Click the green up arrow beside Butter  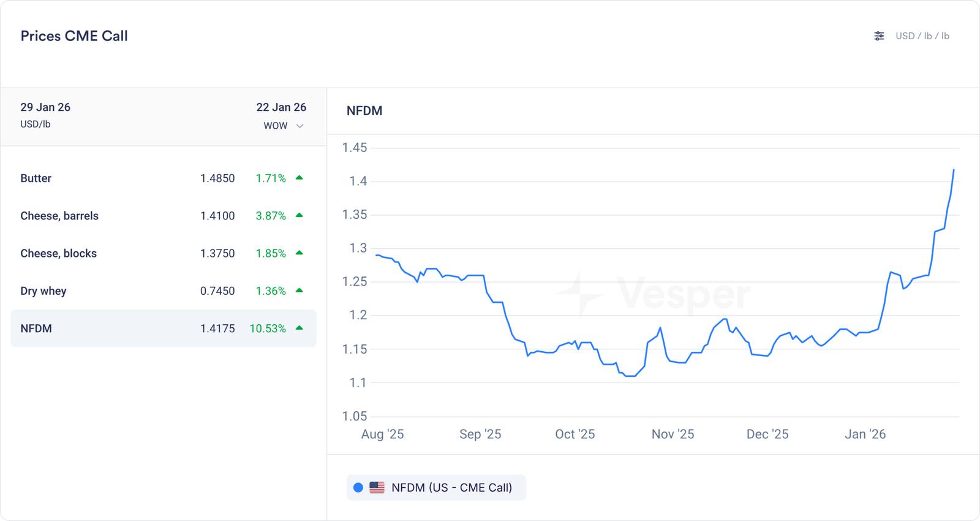300,178
